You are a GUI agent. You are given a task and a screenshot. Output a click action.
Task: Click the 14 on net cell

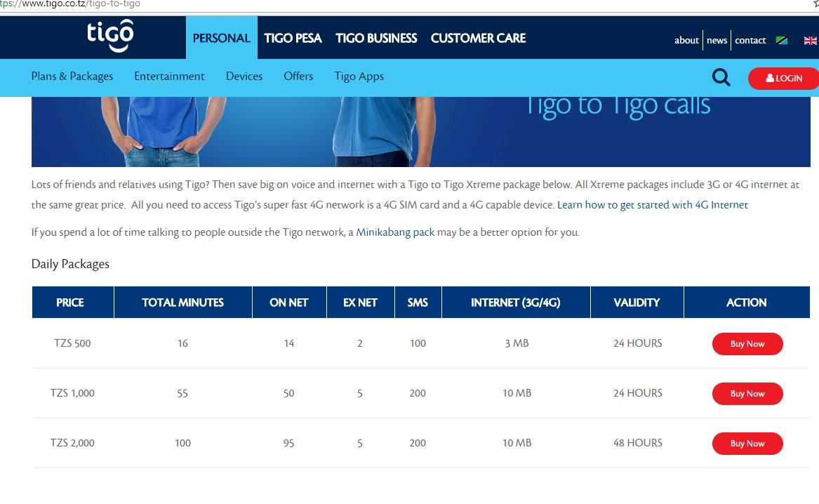(289, 343)
